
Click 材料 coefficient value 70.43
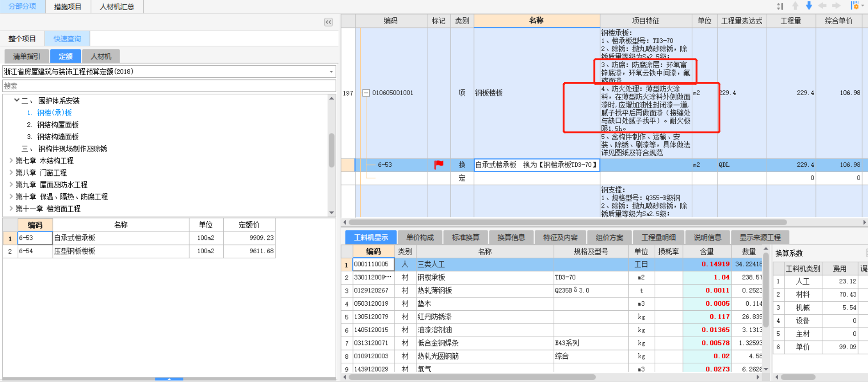[840, 295]
